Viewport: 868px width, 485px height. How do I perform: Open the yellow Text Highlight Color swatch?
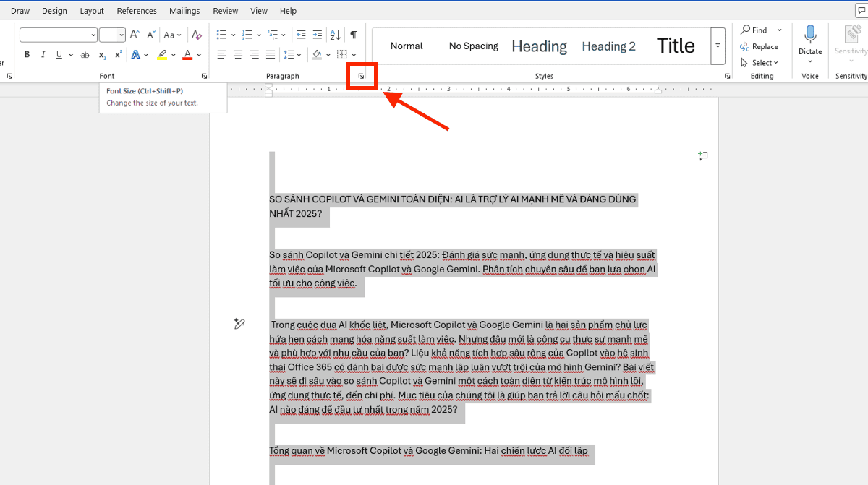[x=163, y=54]
